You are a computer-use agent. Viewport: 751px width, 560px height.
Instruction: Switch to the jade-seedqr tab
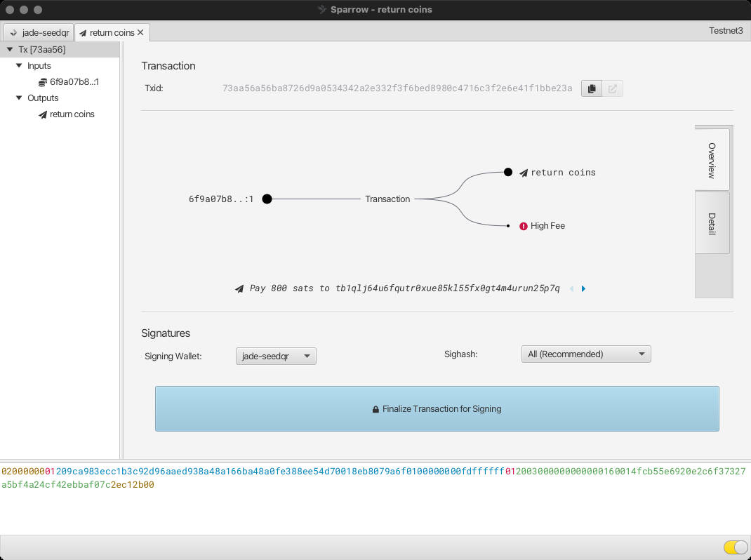(x=39, y=32)
